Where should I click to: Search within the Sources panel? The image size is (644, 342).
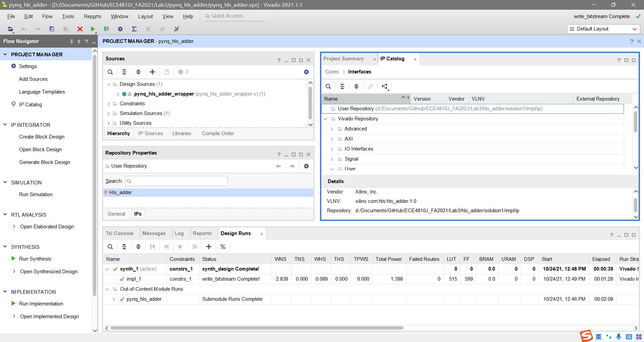pos(110,72)
